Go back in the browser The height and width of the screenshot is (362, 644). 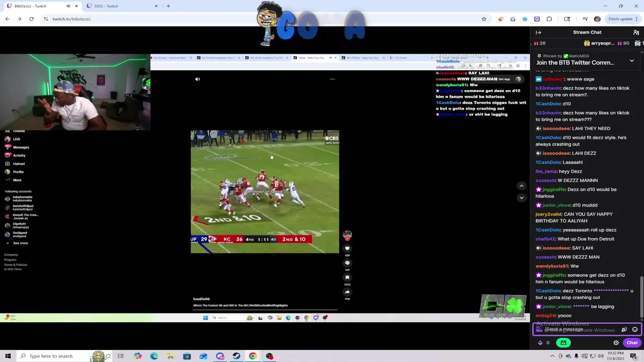(x=7, y=19)
